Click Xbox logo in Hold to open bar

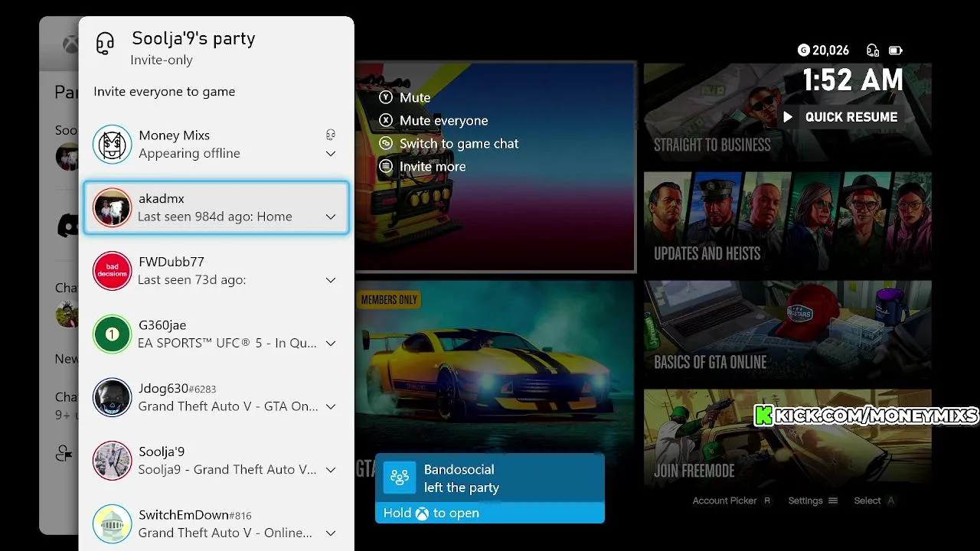pyautogui.click(x=422, y=514)
